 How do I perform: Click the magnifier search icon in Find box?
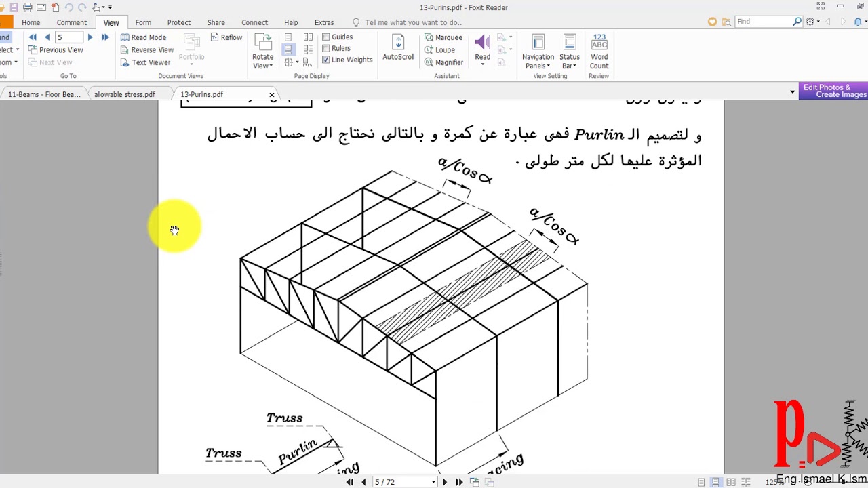pos(797,22)
